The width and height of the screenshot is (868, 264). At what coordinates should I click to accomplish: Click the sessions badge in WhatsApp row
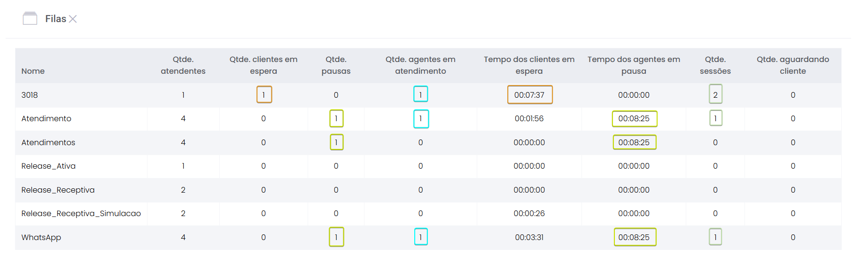[x=715, y=237]
